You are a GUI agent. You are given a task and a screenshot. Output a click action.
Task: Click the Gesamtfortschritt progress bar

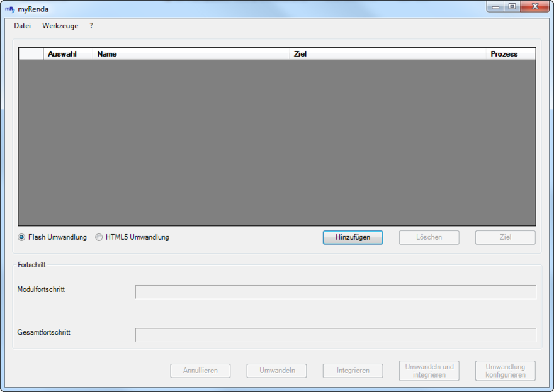336,335
